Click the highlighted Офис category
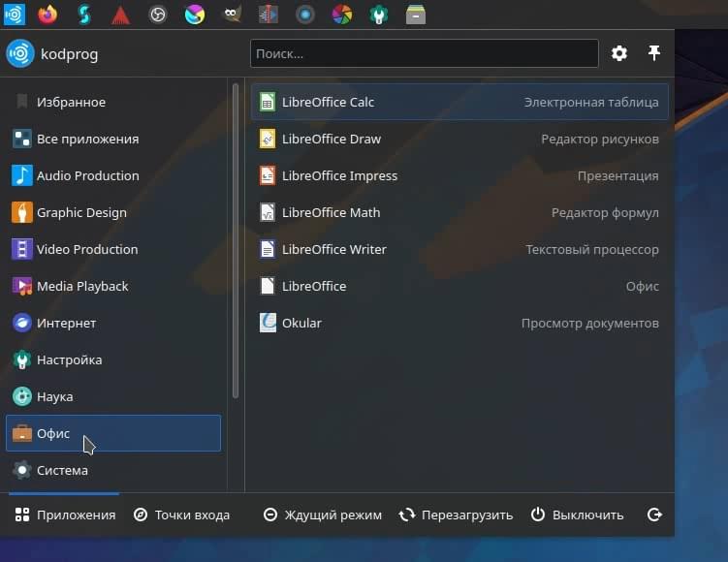 (113, 433)
